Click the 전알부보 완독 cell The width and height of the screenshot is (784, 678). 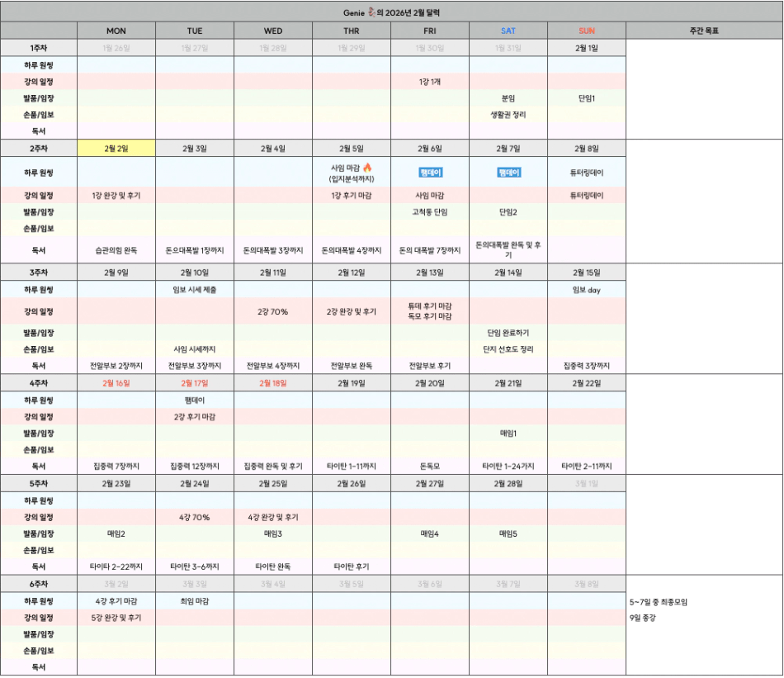click(x=352, y=365)
